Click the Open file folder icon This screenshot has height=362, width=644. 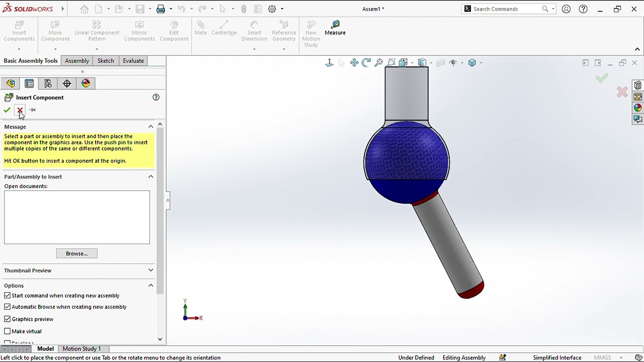coord(118,9)
